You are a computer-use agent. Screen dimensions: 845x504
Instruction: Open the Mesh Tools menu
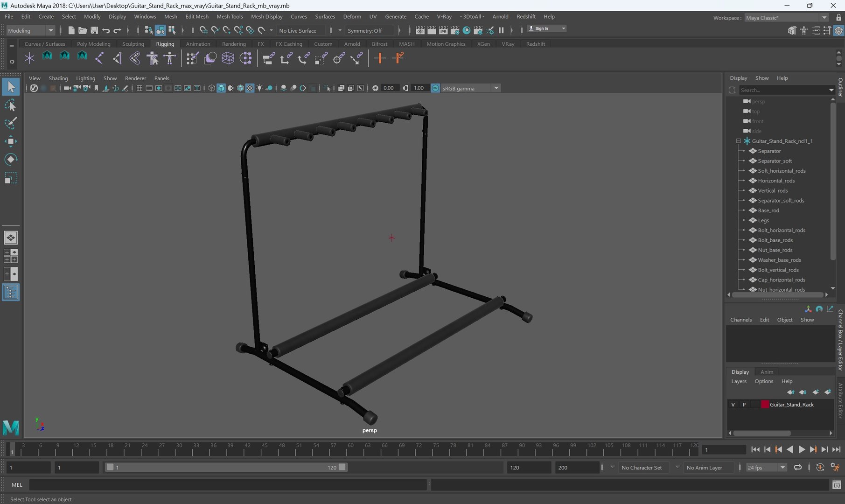tap(230, 16)
